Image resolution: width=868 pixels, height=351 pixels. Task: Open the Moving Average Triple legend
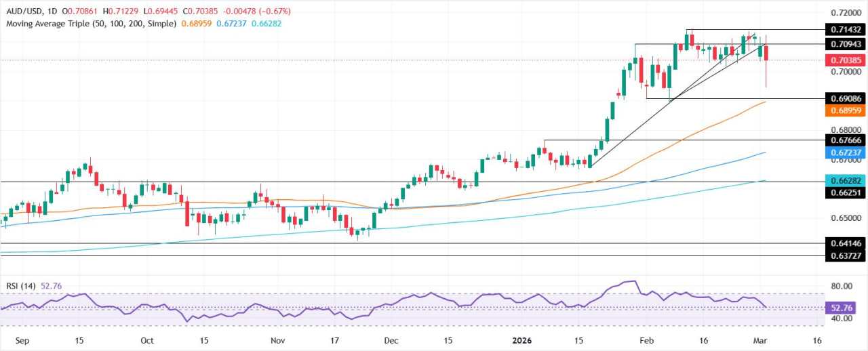coord(90,23)
